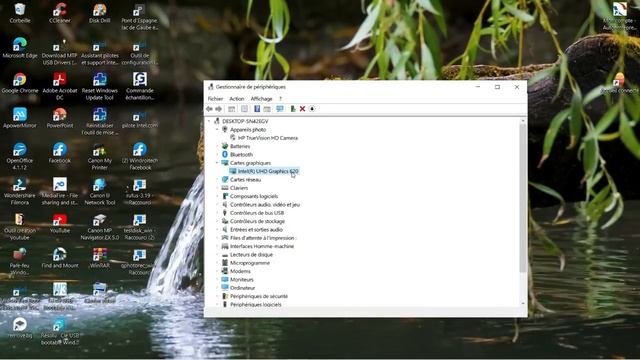Collapse the DESKTOP-SN42EGV root node arrow
The width and height of the screenshot is (640, 360).
(x=209, y=121)
